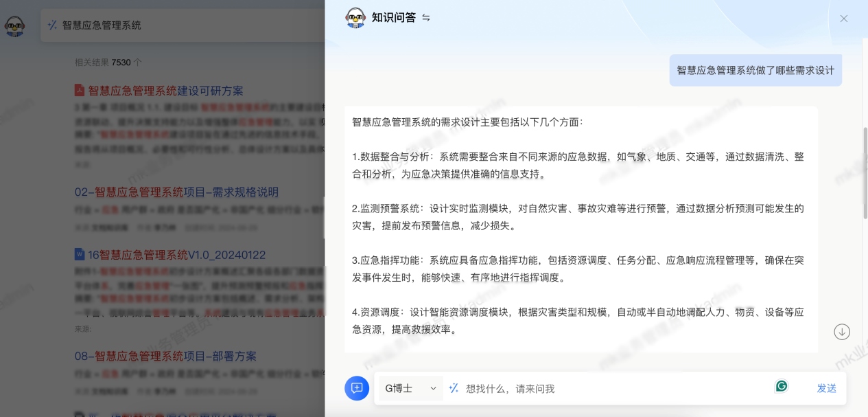This screenshot has height=417, width=868.
Task: Click the PDF icon beside the 建设可研方案 result
Action: coord(80,91)
